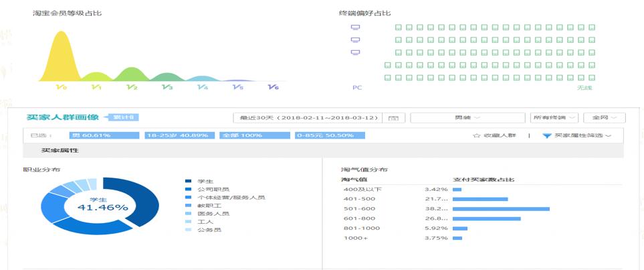
Task: Click the 医务人员 legend entry
Action: click(x=207, y=214)
